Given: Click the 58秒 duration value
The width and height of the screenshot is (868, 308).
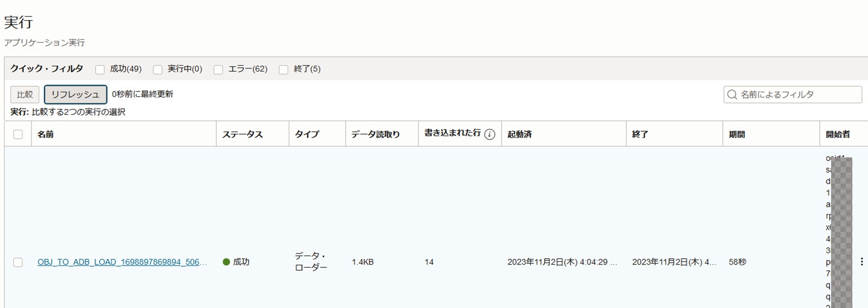Looking at the screenshot, I should coord(737,262).
